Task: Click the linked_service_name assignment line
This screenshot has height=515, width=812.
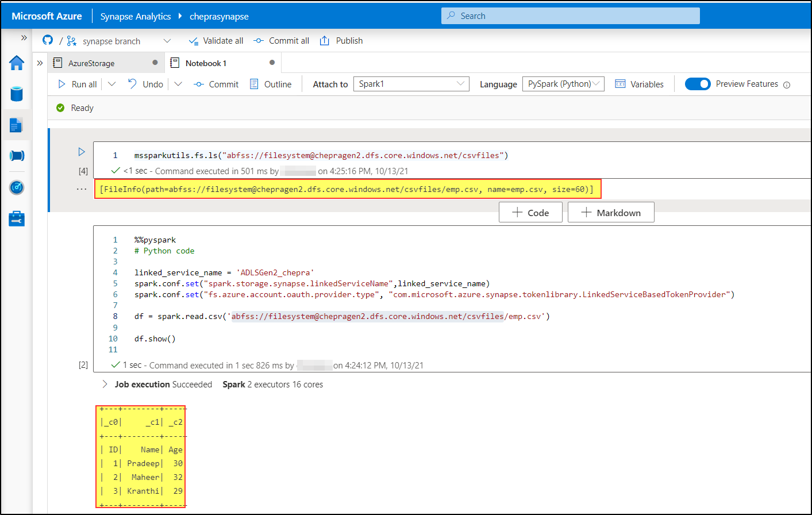Action: pyautogui.click(x=224, y=272)
